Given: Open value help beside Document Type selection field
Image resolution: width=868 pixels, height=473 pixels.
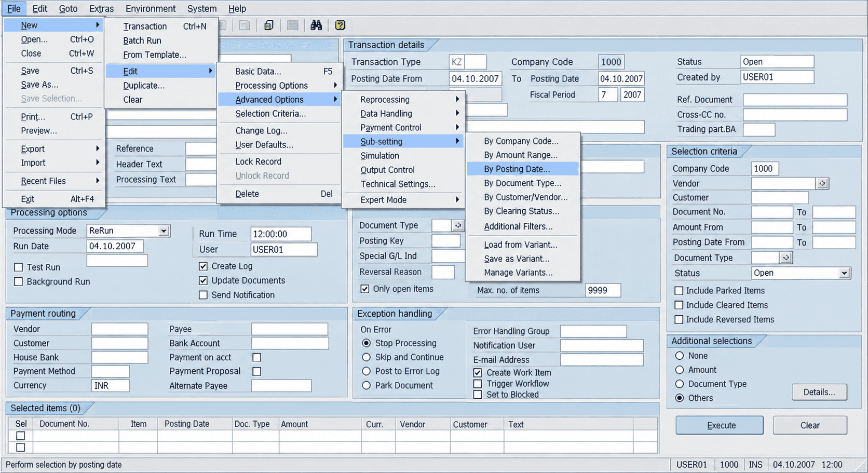Looking at the screenshot, I should pos(786,258).
